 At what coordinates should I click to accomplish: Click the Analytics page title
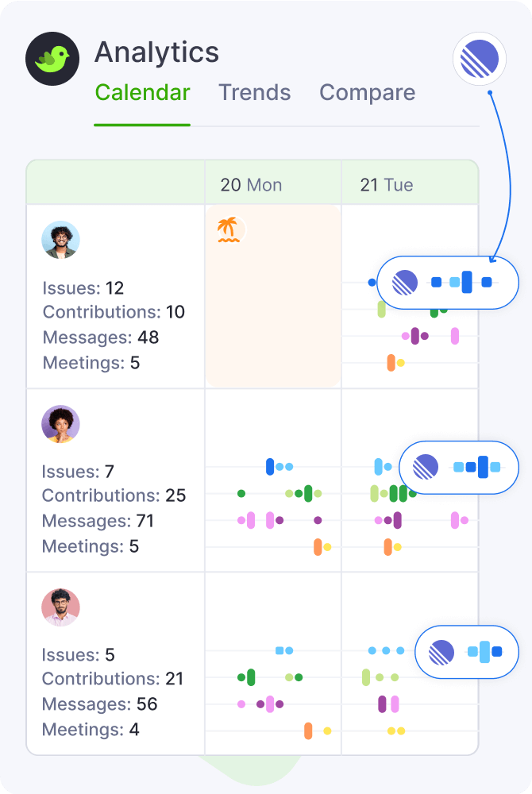point(156,53)
